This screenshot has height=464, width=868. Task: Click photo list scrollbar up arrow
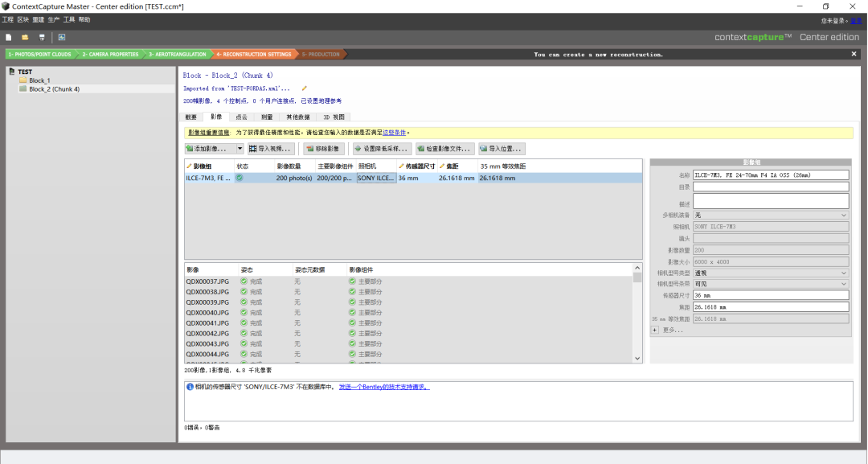point(637,268)
